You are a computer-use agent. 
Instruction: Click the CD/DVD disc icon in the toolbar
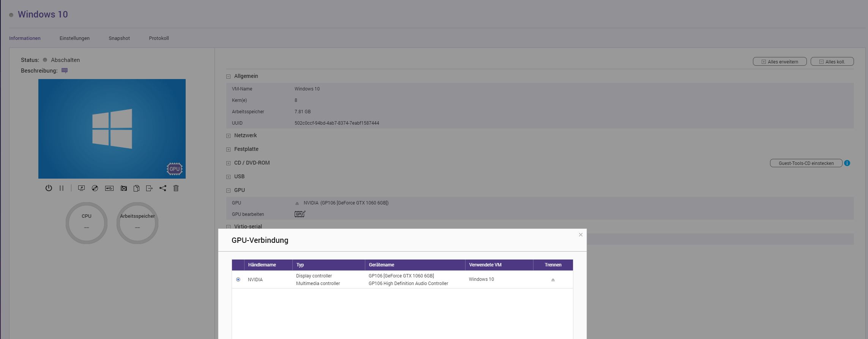point(95,188)
